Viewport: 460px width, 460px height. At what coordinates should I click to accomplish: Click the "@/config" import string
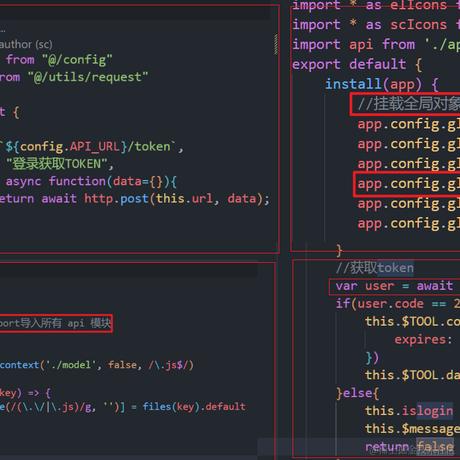click(x=77, y=60)
